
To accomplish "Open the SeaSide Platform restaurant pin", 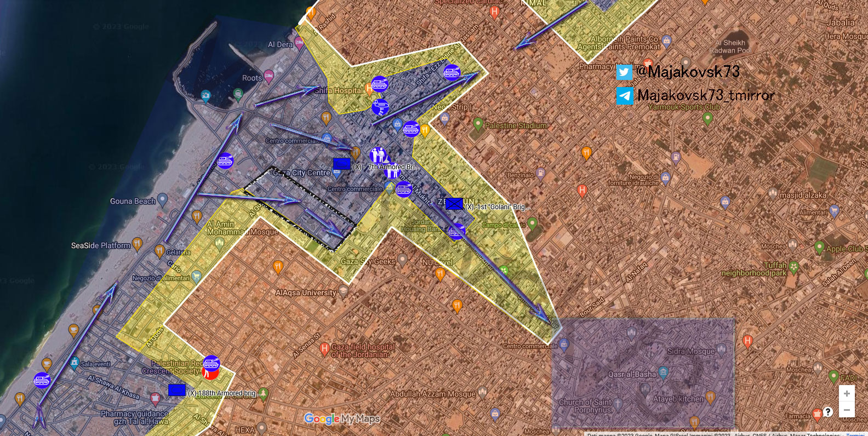I will tap(138, 244).
